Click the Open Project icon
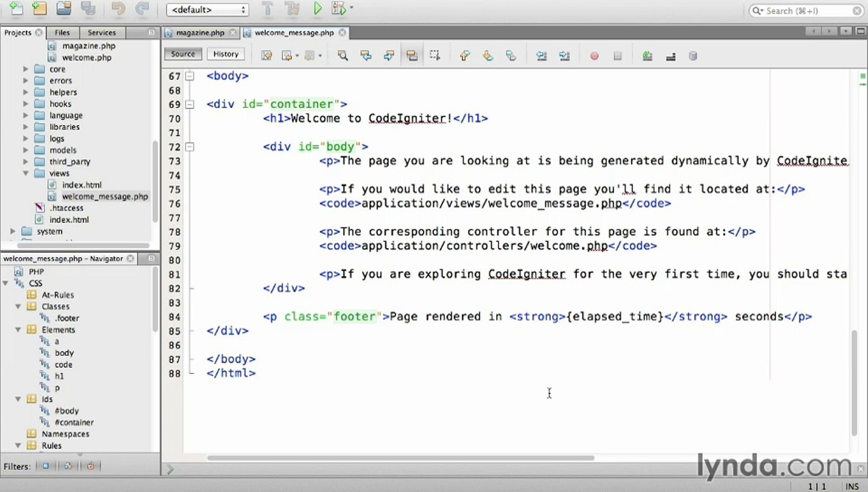 pos(64,9)
